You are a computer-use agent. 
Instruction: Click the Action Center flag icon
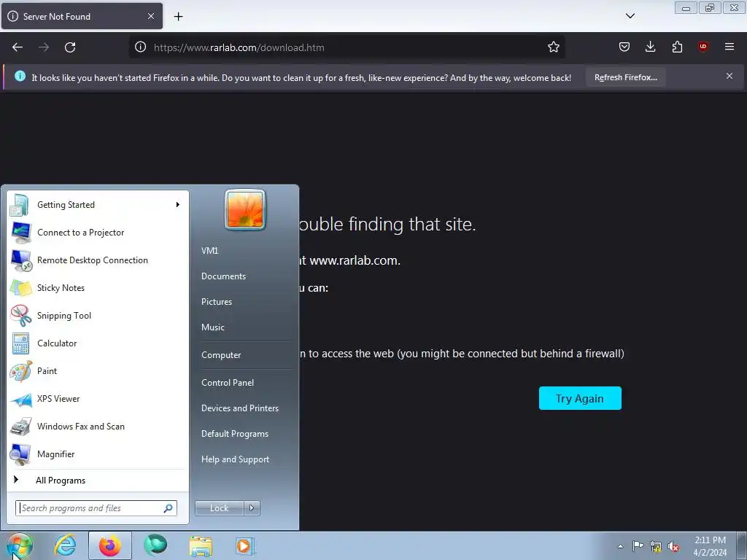(x=638, y=546)
